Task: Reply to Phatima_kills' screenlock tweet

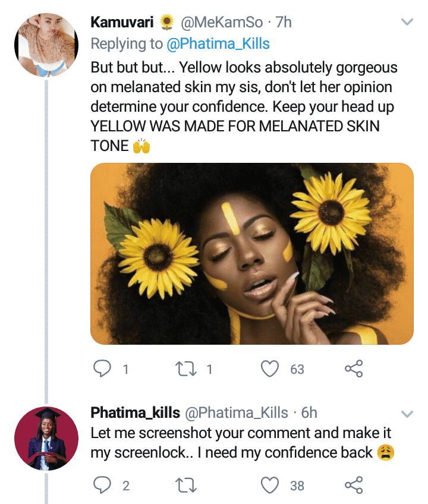Action: tap(103, 486)
